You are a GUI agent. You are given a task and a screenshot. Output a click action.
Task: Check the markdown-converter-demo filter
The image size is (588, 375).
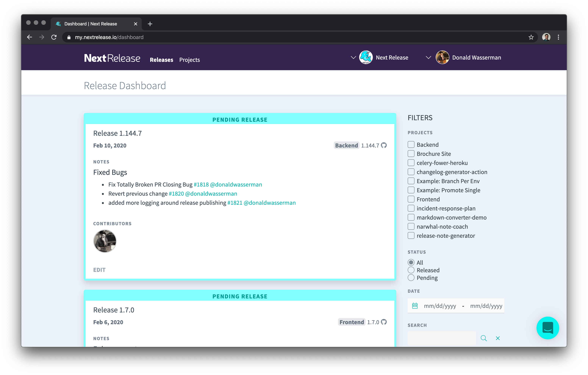[x=411, y=217]
